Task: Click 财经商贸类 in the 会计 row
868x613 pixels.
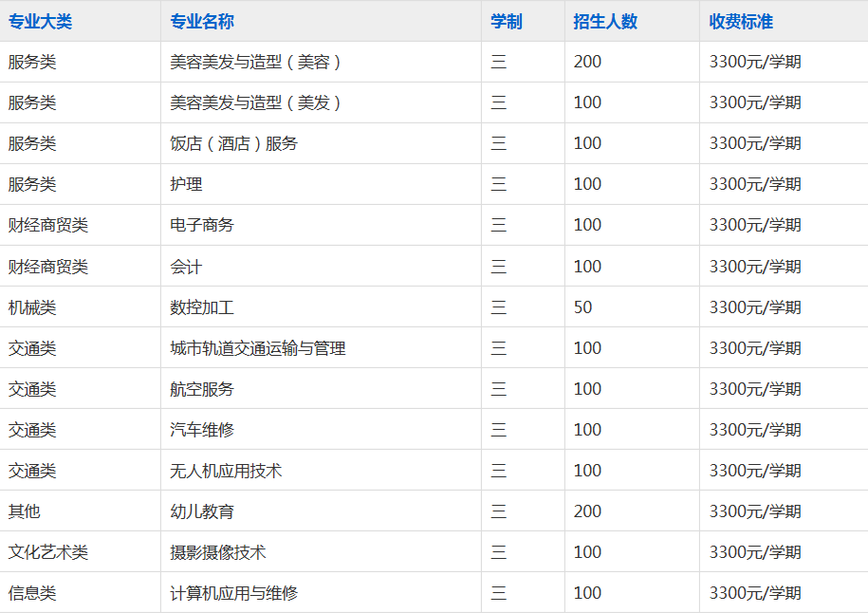Action: (x=48, y=267)
